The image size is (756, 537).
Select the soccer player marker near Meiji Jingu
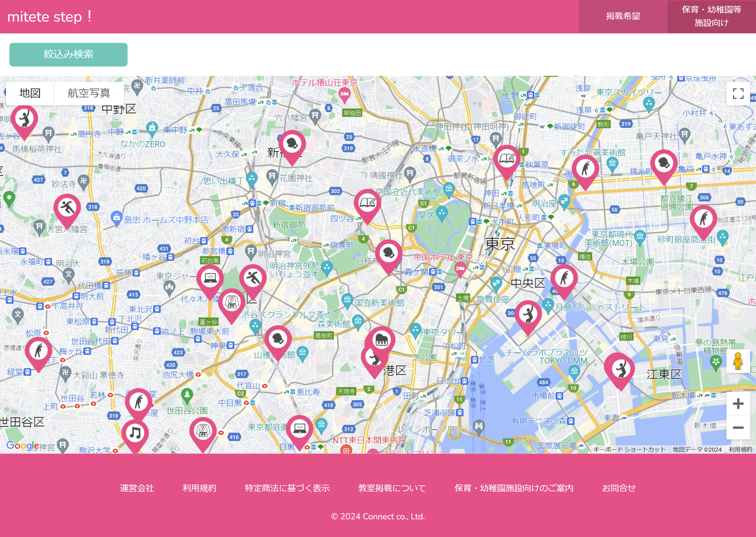(x=253, y=278)
